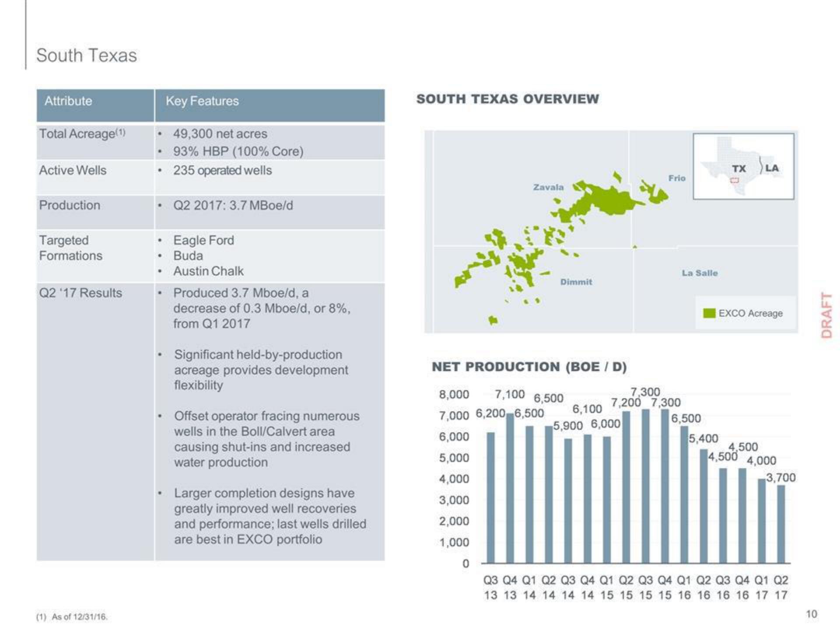Click the Q1 17 bar labeled 4,000
The width and height of the screenshot is (840, 630).
pyautogui.click(x=762, y=521)
